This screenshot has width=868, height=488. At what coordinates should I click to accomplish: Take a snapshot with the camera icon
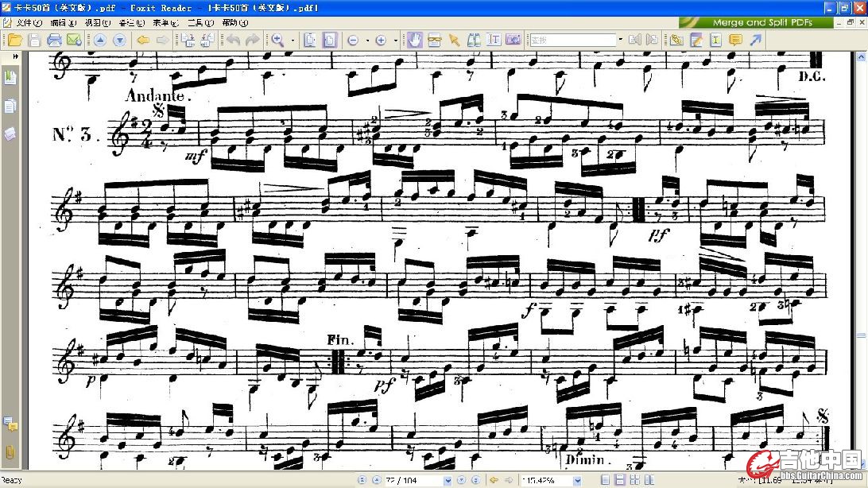click(x=513, y=40)
